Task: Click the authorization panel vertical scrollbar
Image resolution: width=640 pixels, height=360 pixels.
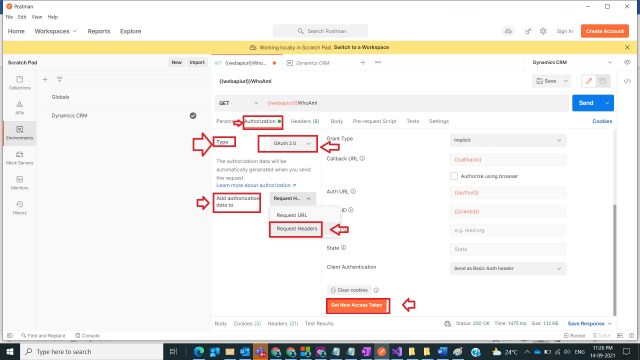Action: 614,259
